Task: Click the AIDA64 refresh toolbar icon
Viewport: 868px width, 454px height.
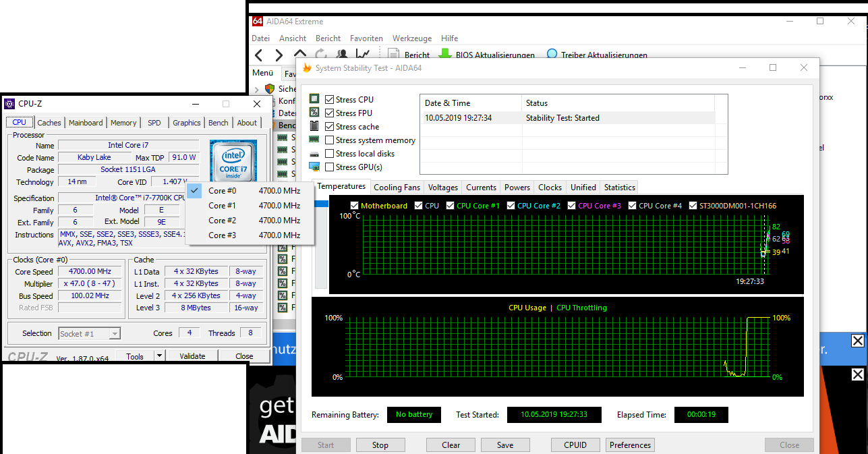Action: (322, 55)
